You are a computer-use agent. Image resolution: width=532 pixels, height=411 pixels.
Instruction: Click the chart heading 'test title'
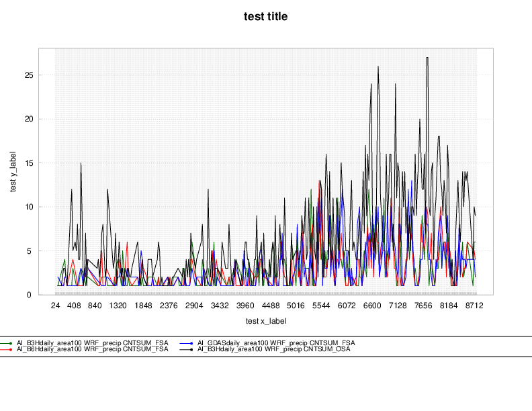click(x=265, y=16)
